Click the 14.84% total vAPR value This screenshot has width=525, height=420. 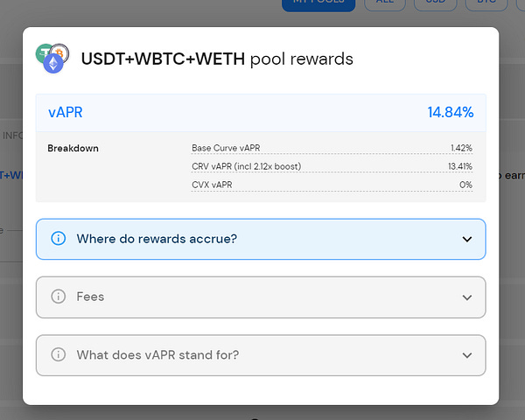click(451, 112)
